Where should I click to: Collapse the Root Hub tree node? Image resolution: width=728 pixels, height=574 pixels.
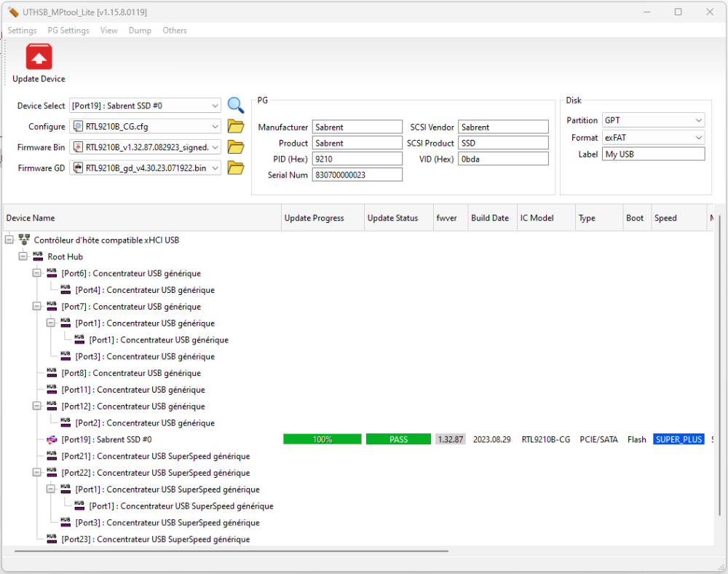(23, 256)
